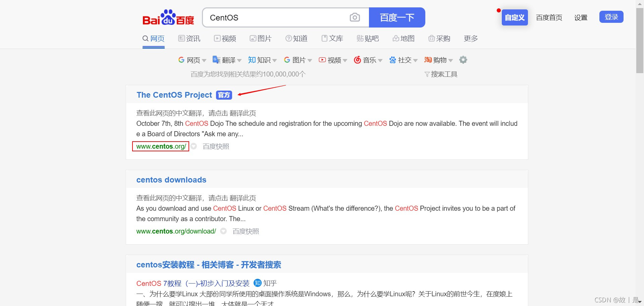
Task: Expand the 翻译 dropdown arrow
Action: click(239, 61)
